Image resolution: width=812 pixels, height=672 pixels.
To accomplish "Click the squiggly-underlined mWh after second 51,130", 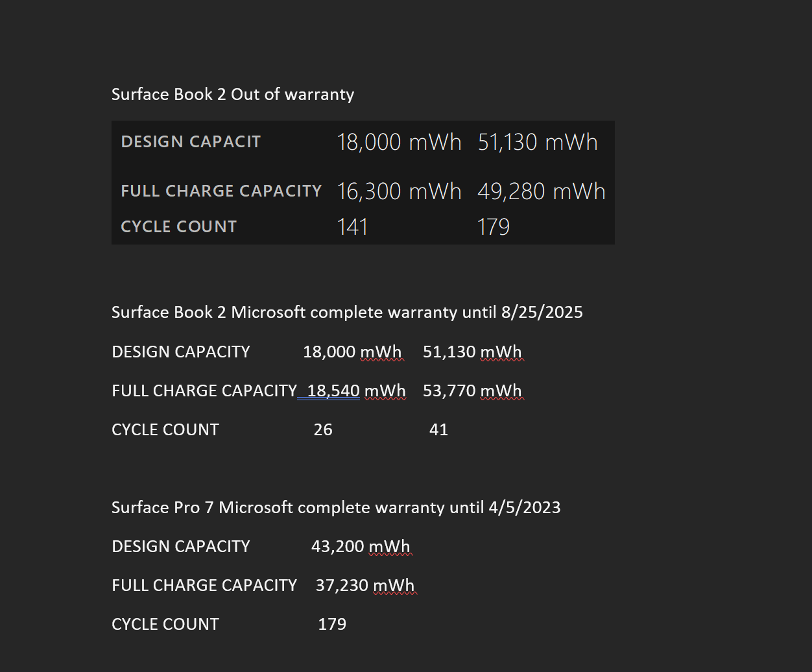I will tap(501, 352).
